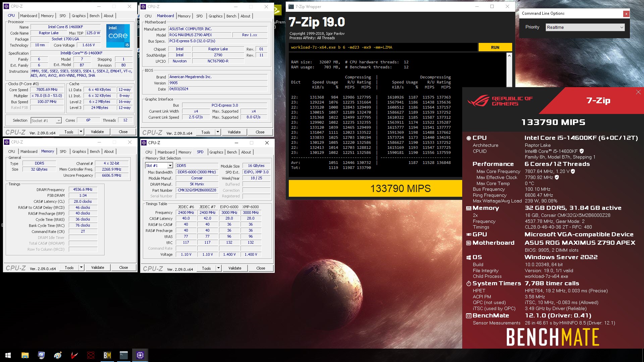Click Validate in CPU-Z SPD window
Screen dimensions: 644x362
pyautogui.click(x=235, y=268)
